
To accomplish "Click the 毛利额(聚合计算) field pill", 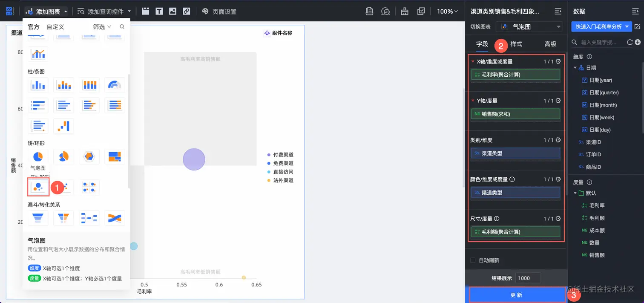I will [x=515, y=232].
